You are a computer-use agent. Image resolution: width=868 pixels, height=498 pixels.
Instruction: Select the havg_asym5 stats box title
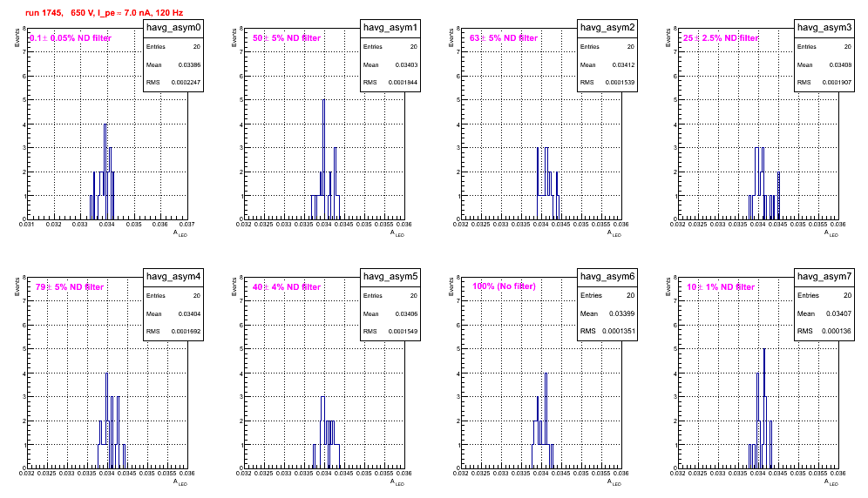390,277
